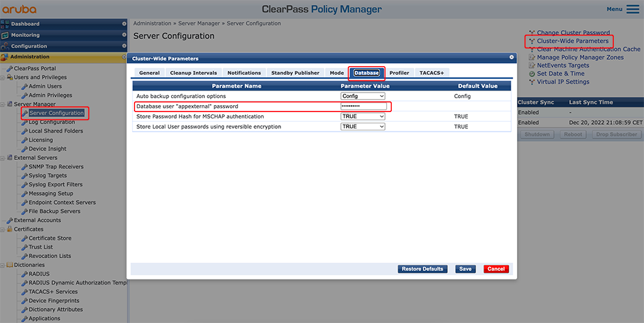Click the wrench icon beside Licensing
The image size is (644, 323).
coord(25,140)
